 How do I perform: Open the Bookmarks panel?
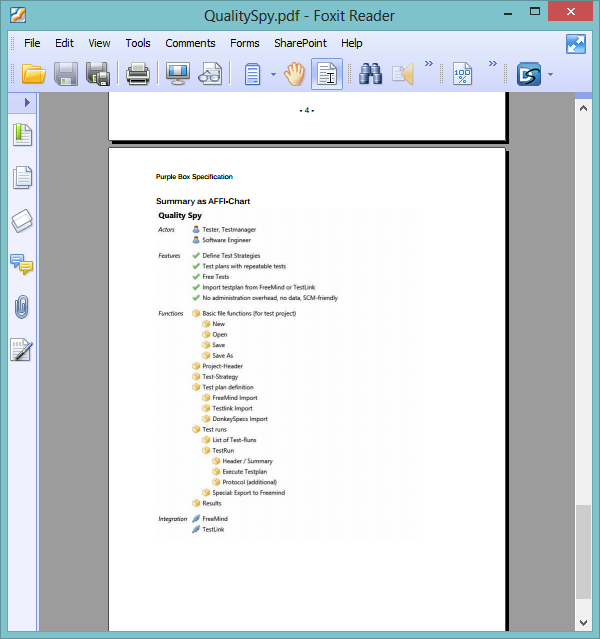point(22,135)
